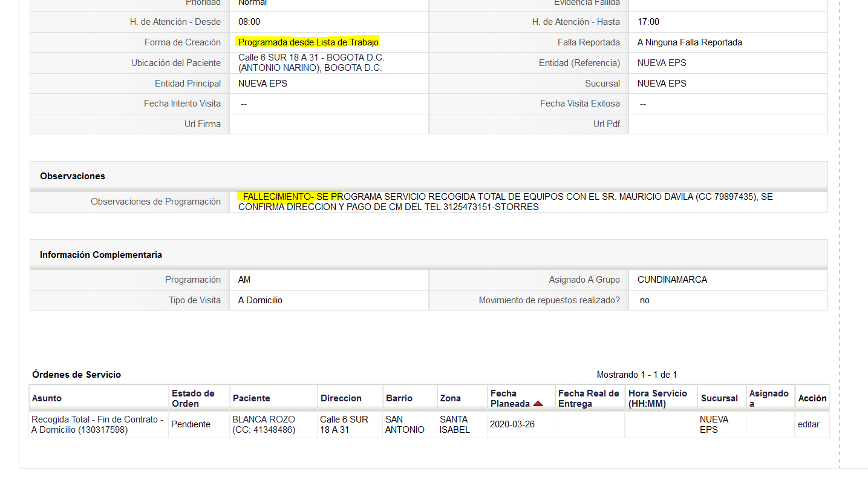
Task: Select the Url Pdf empty value cell
Action: [728, 124]
